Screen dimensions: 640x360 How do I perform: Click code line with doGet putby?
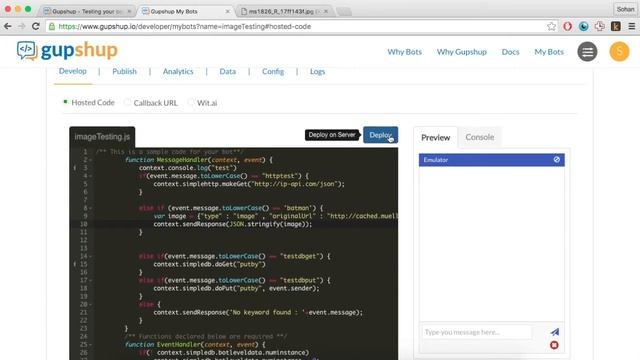pos(209,264)
